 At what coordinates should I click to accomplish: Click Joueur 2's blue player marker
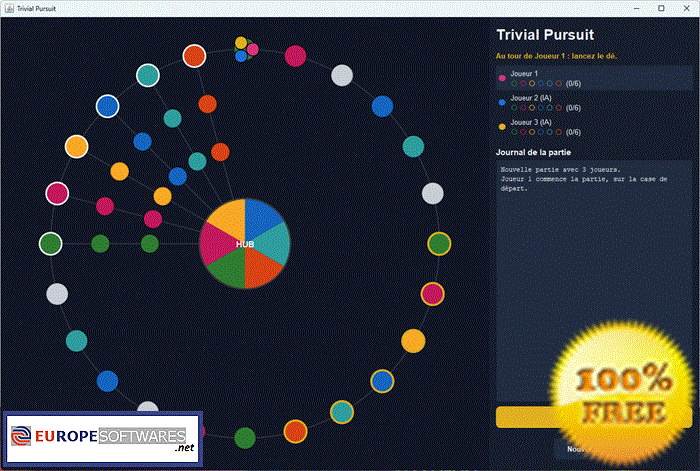coord(502,102)
